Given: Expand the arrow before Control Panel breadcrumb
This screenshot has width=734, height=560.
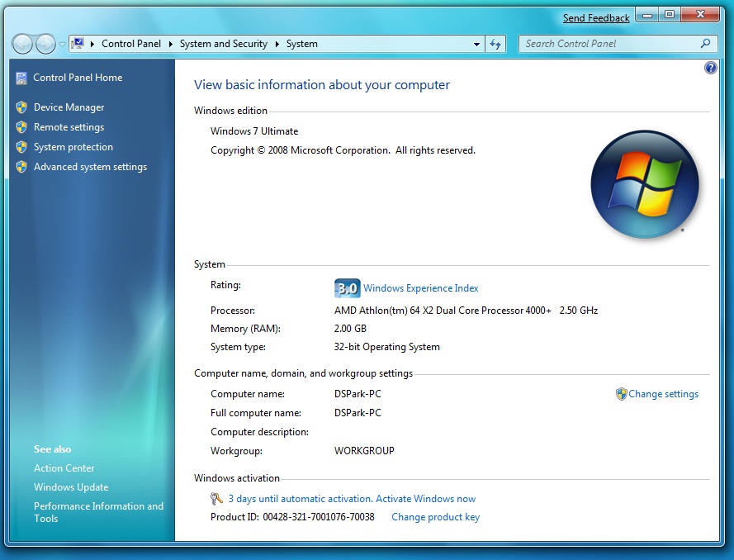Looking at the screenshot, I should point(92,44).
